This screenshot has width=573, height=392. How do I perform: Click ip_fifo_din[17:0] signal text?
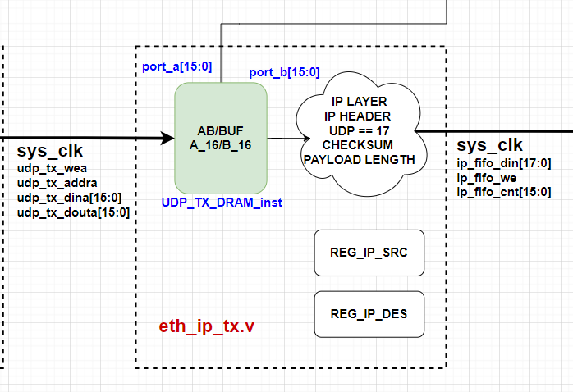tap(504, 163)
